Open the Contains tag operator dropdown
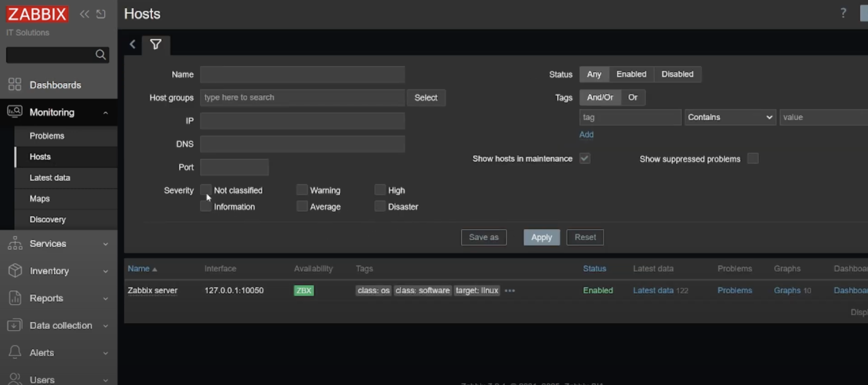This screenshot has width=868, height=385. point(730,117)
